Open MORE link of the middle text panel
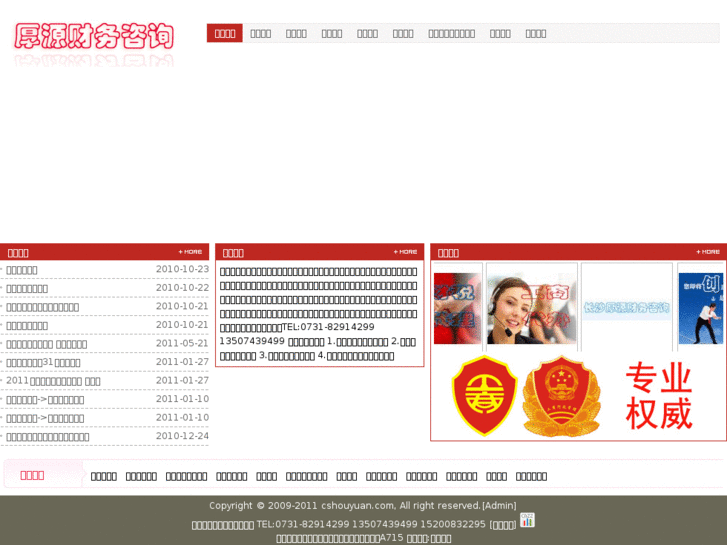The width and height of the screenshot is (727, 545). coord(406,252)
